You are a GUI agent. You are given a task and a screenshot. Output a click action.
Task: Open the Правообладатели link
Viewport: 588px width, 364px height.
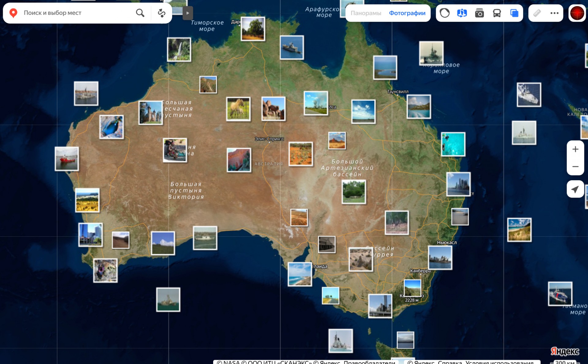[369, 362]
